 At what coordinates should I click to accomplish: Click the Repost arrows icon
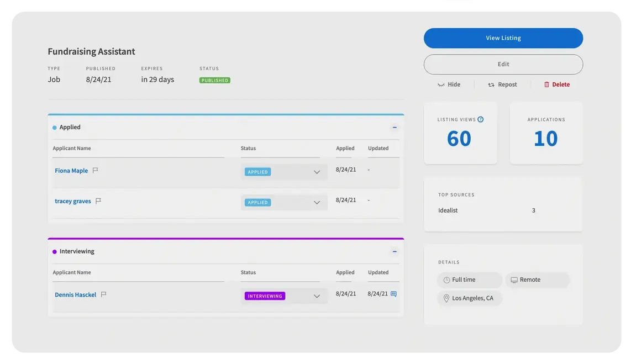click(491, 85)
